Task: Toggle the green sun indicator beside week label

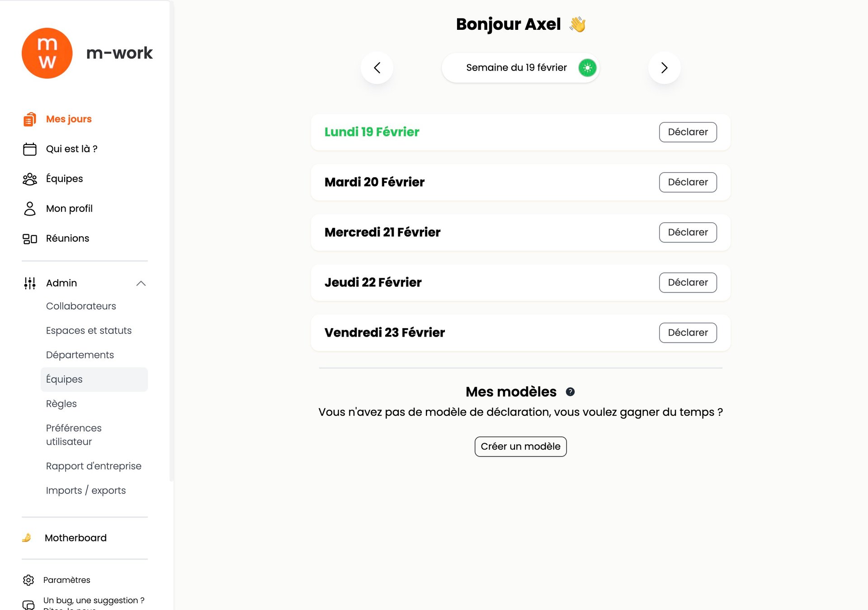Action: point(587,68)
